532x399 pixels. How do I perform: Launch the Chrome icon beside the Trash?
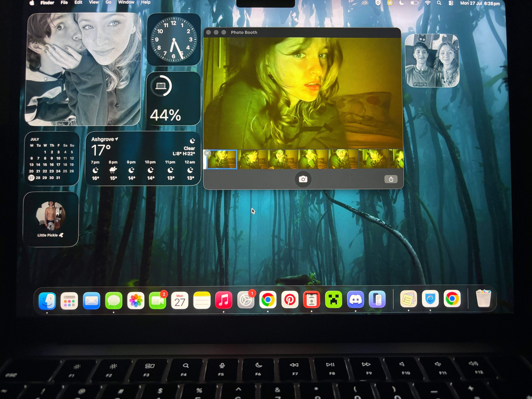(452, 299)
